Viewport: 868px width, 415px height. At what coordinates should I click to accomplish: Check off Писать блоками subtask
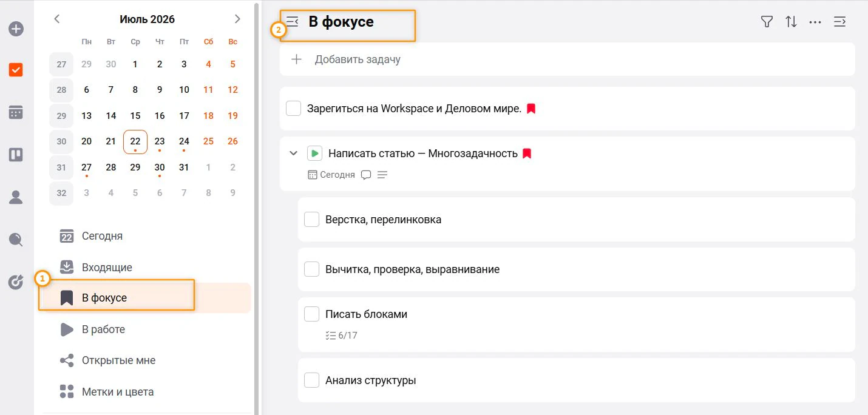(312, 314)
